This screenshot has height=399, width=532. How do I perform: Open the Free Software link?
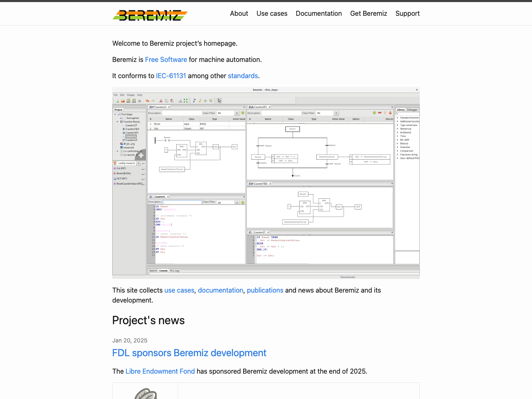pyautogui.click(x=166, y=59)
